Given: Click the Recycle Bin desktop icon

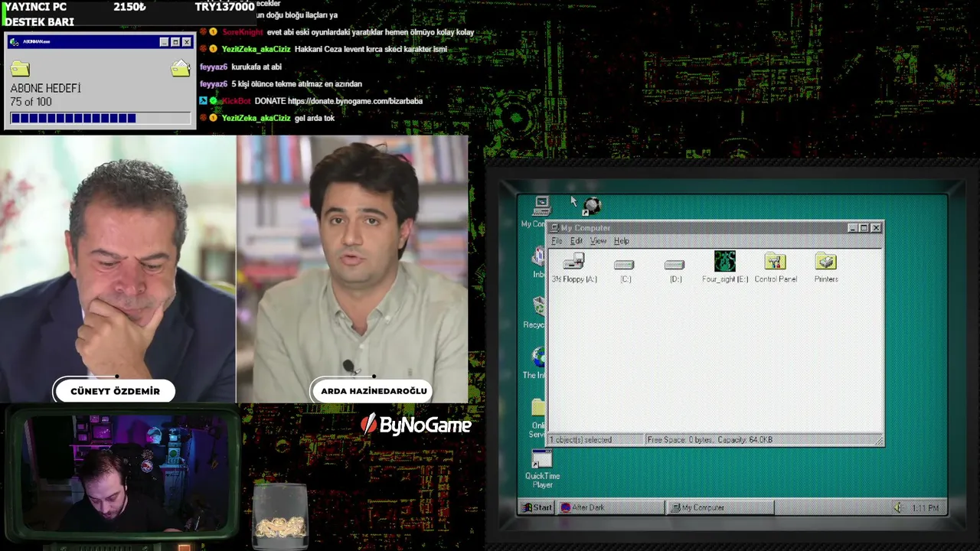Looking at the screenshot, I should [x=539, y=306].
